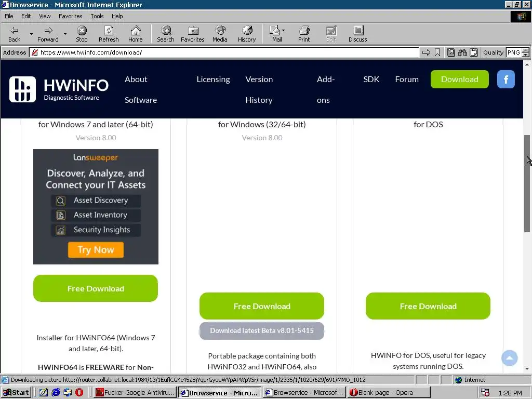Click the Home toolbar icon
Screen dimensions: 532x399
point(136,34)
